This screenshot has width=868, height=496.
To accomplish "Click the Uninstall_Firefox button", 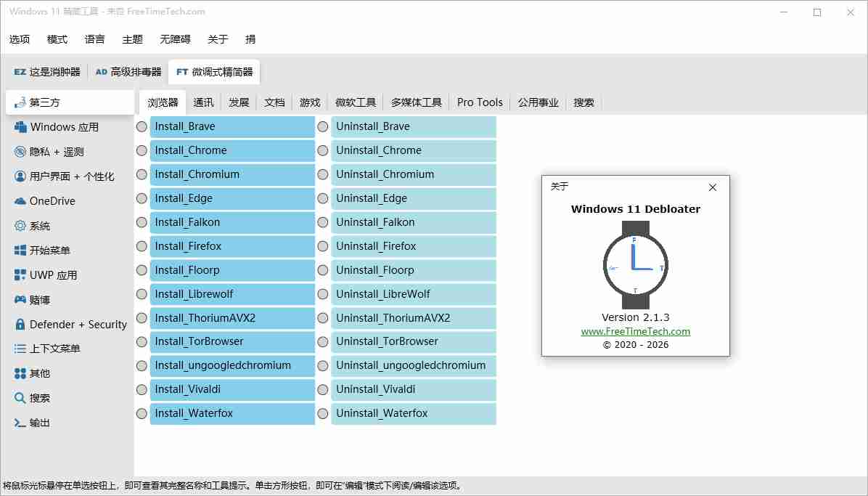I will 414,246.
